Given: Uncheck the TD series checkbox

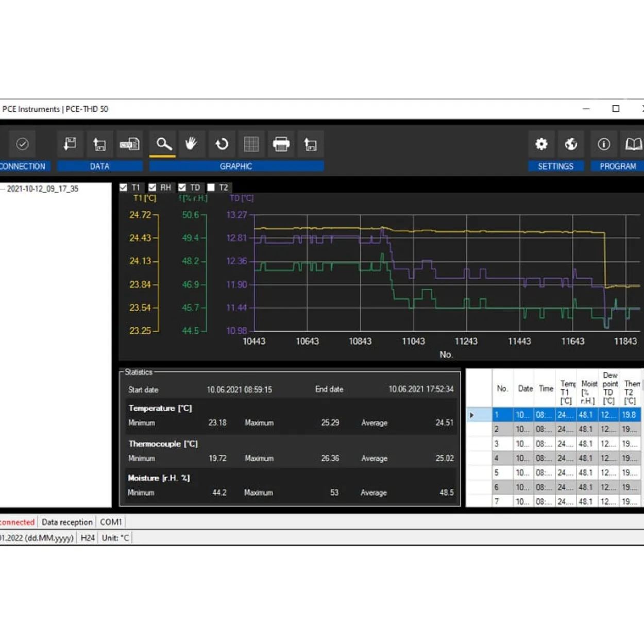Looking at the screenshot, I should coord(182,188).
